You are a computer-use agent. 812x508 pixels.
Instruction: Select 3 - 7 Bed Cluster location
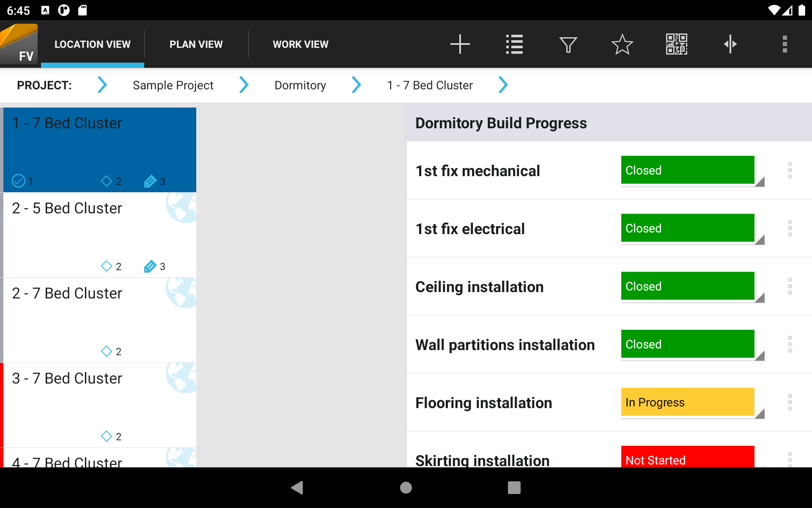(x=100, y=405)
